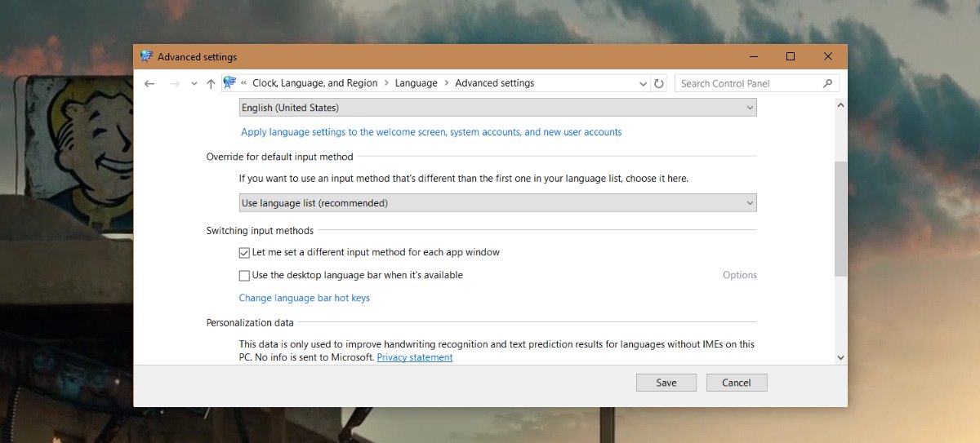Open the Language breadcrumb
The width and height of the screenshot is (980, 443).
tap(416, 83)
